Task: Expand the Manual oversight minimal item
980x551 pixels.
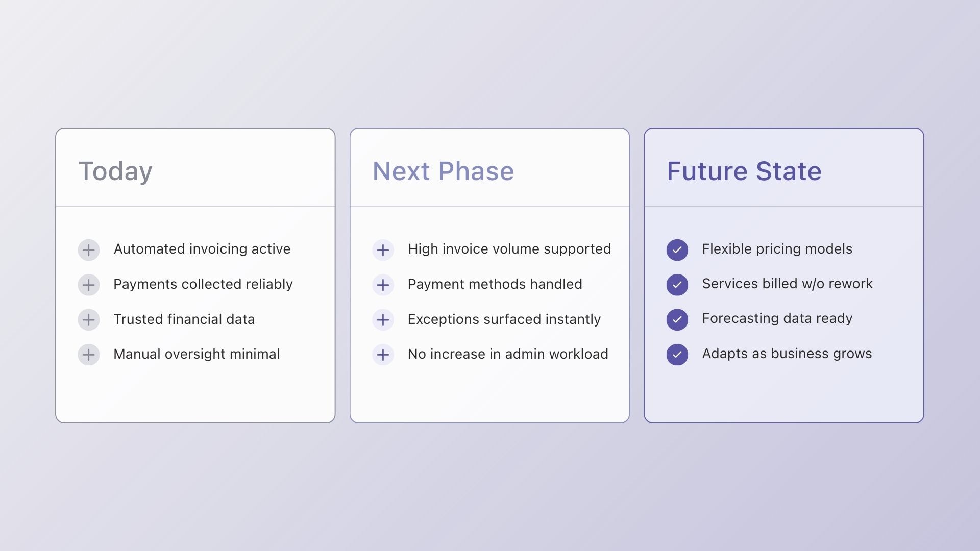Action: (x=89, y=355)
